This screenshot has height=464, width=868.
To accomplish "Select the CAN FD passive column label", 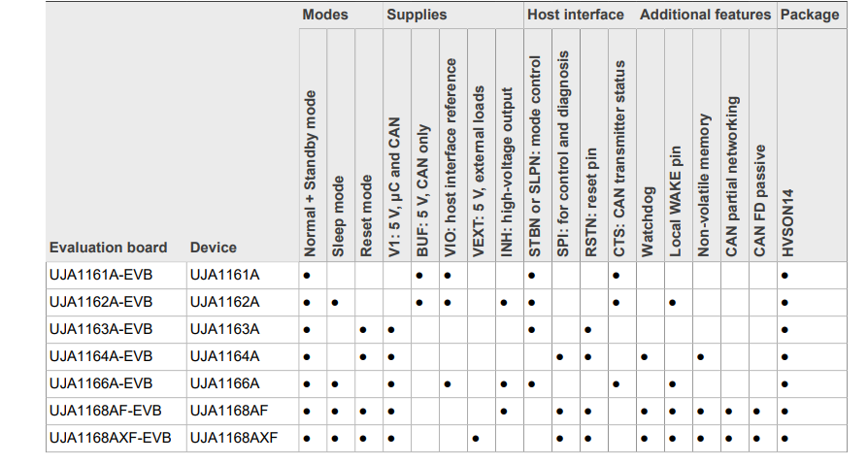I will [759, 202].
